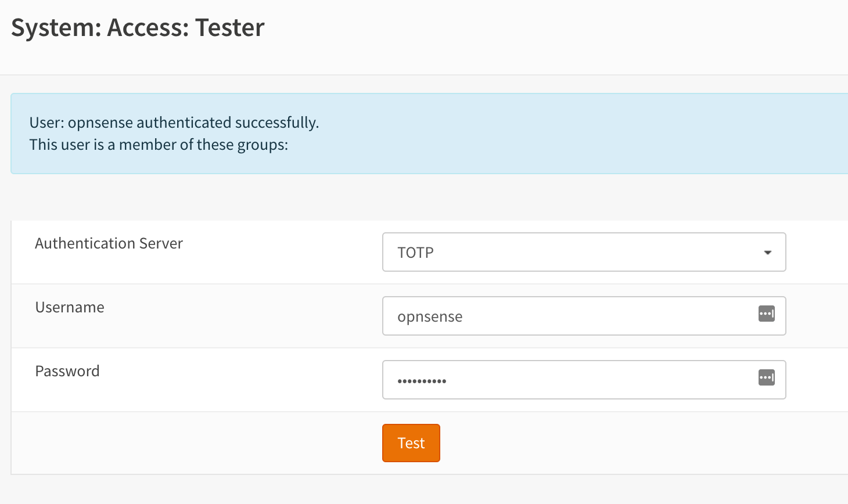Click the System: Access: Tester page heading

tap(138, 28)
